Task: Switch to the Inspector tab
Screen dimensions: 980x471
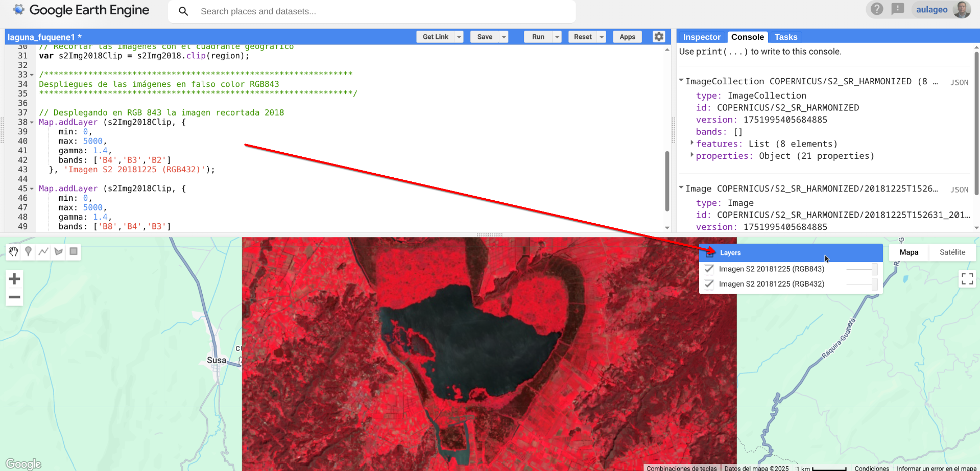Action: (701, 37)
